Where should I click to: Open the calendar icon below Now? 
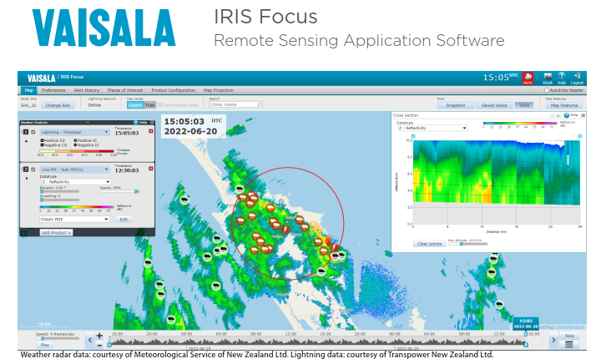click(x=569, y=345)
